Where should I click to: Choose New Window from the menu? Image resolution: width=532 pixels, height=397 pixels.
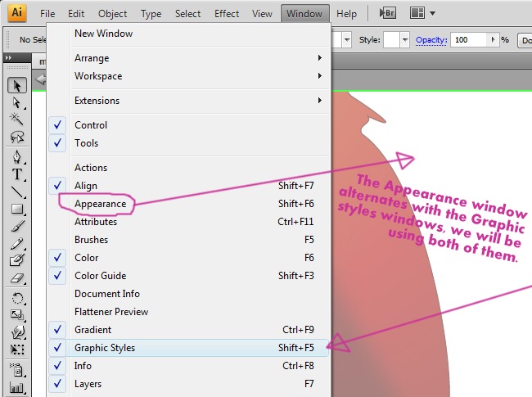coord(188,34)
